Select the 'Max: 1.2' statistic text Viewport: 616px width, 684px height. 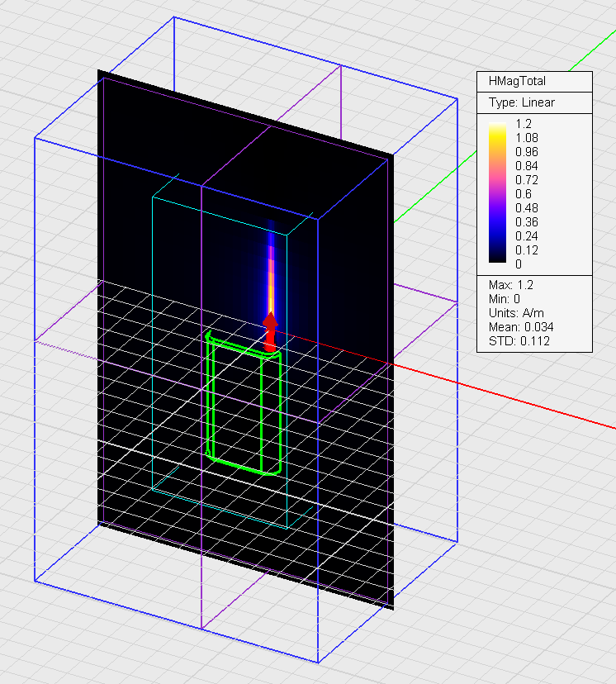pos(512,285)
